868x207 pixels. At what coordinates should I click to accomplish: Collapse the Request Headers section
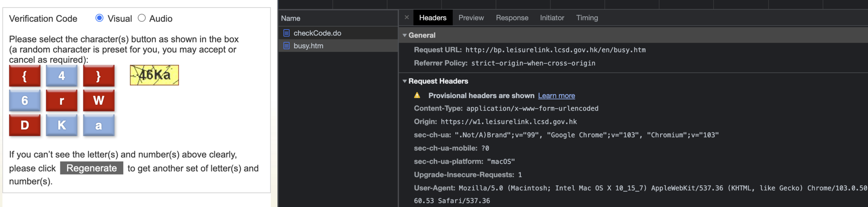pos(405,81)
